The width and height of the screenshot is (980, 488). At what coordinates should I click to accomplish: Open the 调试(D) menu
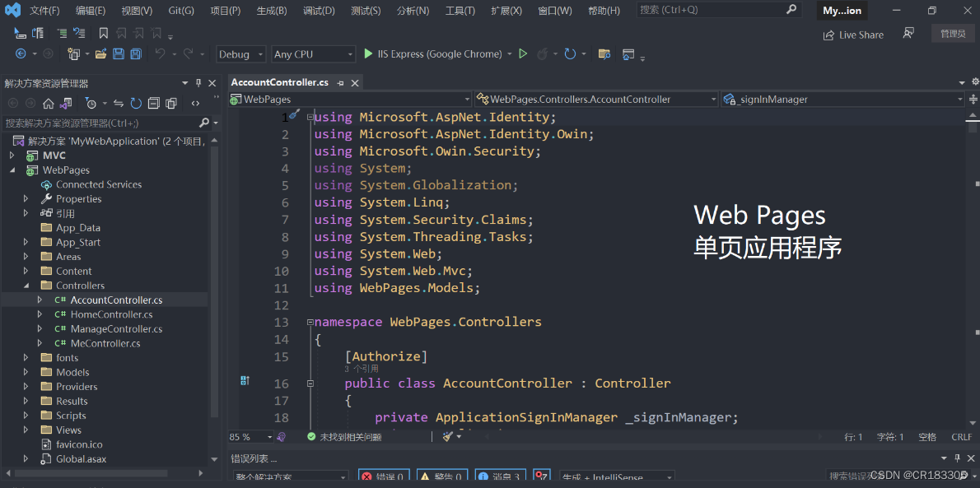point(319,11)
